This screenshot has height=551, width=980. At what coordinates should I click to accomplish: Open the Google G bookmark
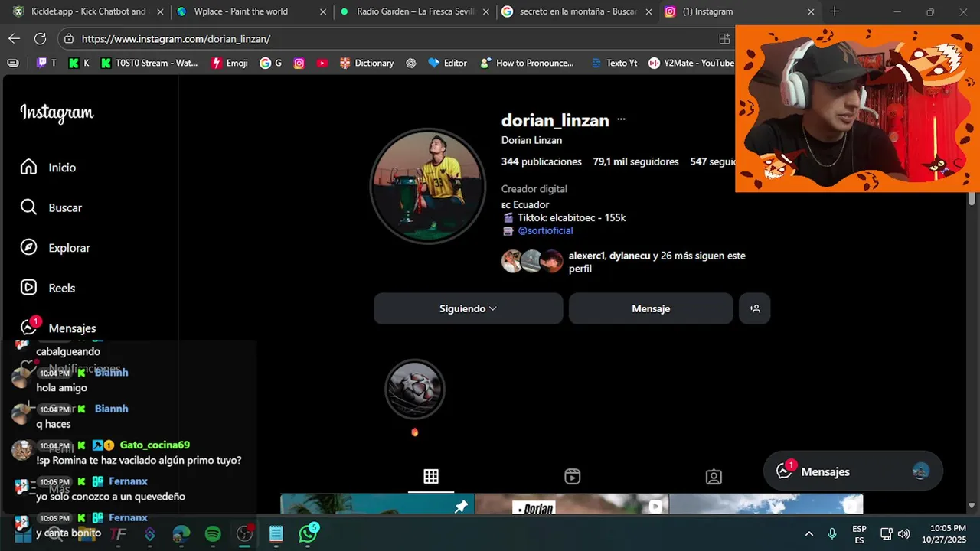pos(271,63)
